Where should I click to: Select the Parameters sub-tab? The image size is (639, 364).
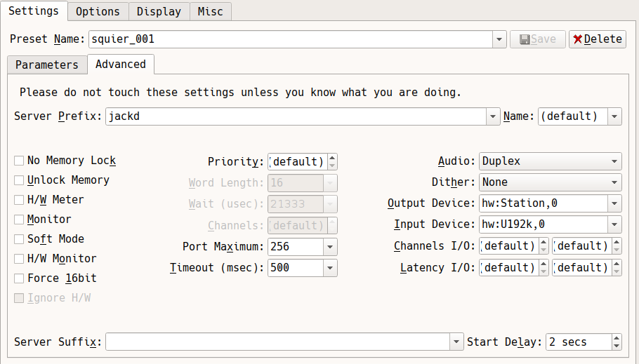coord(47,65)
